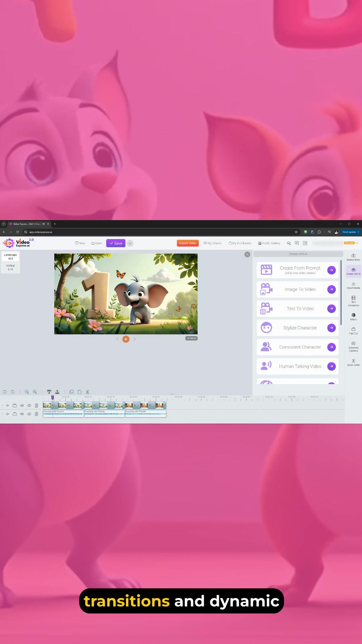Zoom out the timeline
The height and width of the screenshot is (644, 362).
(x=27, y=392)
